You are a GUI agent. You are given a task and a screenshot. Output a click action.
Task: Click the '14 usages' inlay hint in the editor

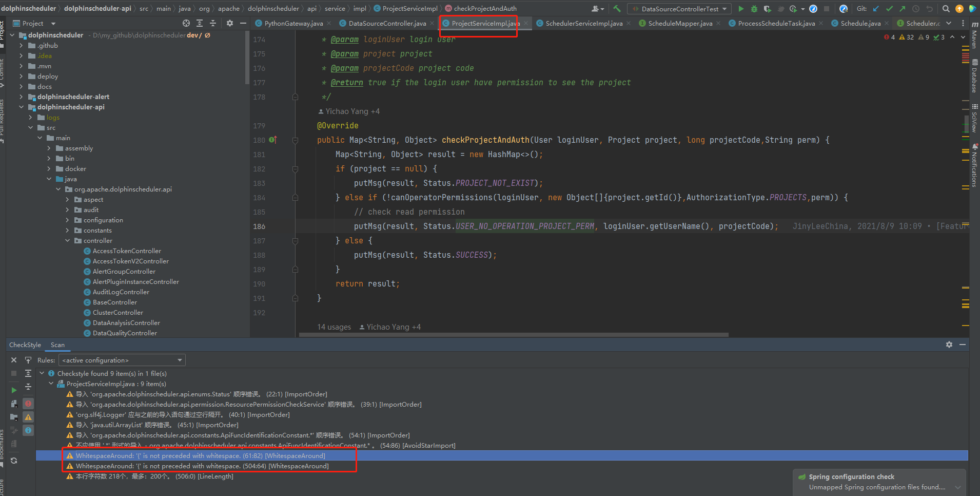click(x=334, y=327)
